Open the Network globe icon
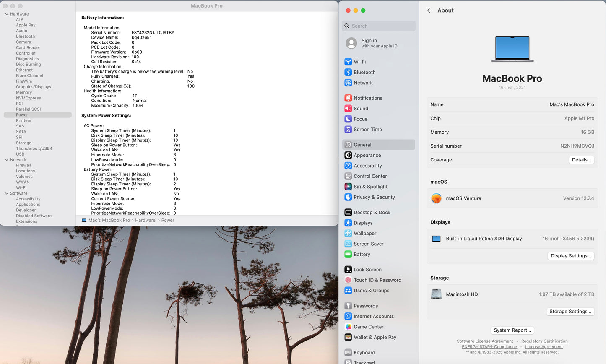Viewport: 606px width, 364px height. pyautogui.click(x=348, y=83)
